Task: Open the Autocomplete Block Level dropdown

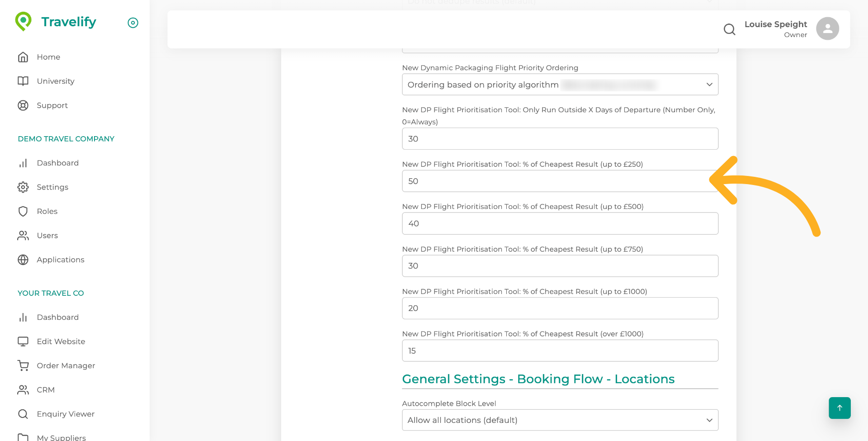Action: (x=560, y=420)
